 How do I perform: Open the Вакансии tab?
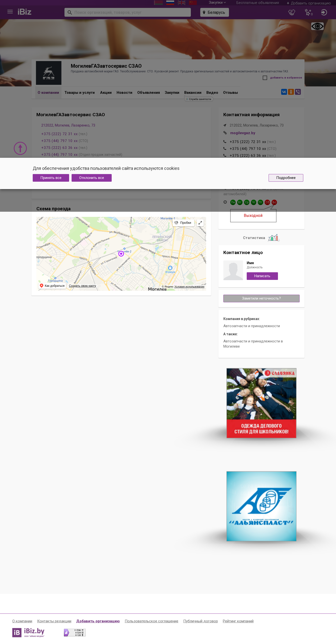point(193,93)
